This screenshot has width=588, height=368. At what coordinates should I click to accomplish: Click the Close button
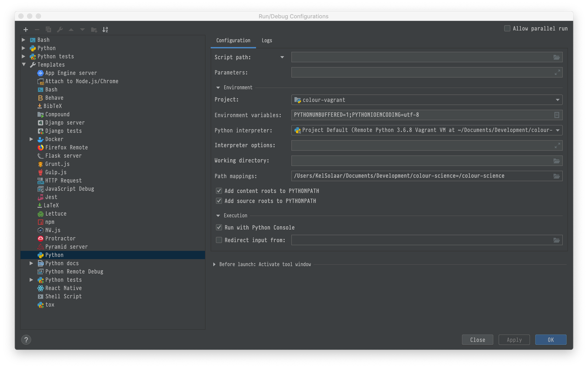point(478,340)
